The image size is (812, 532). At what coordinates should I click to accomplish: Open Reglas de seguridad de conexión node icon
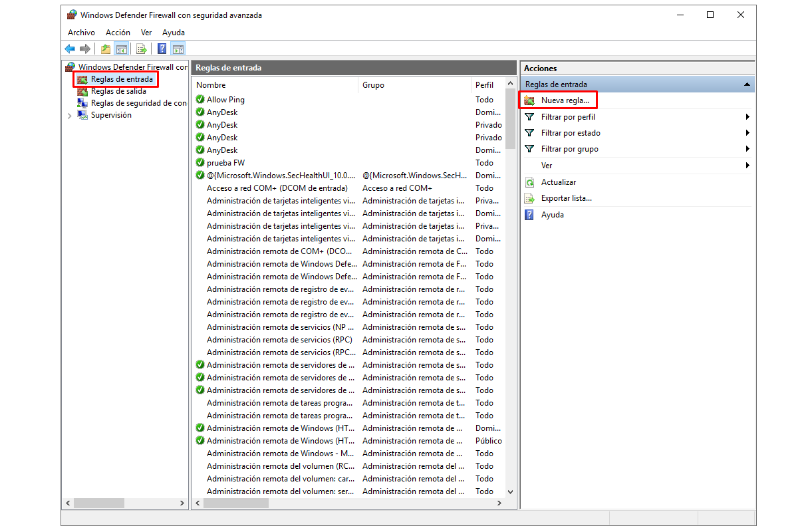[82, 103]
